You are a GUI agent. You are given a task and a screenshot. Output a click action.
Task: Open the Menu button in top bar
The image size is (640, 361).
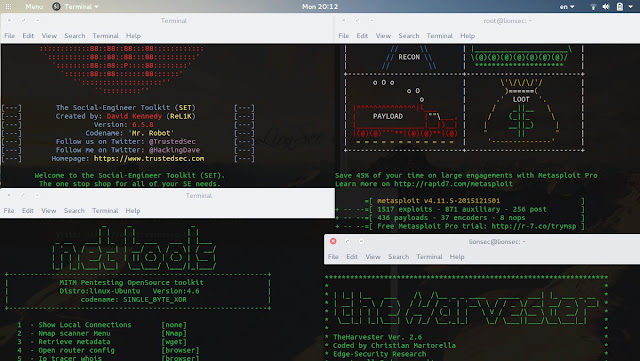[34, 7]
